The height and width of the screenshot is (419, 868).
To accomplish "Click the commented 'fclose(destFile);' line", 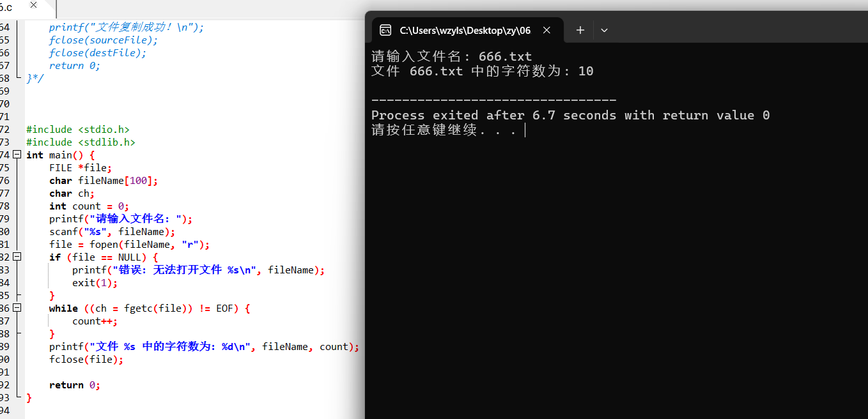I will 98,52.
